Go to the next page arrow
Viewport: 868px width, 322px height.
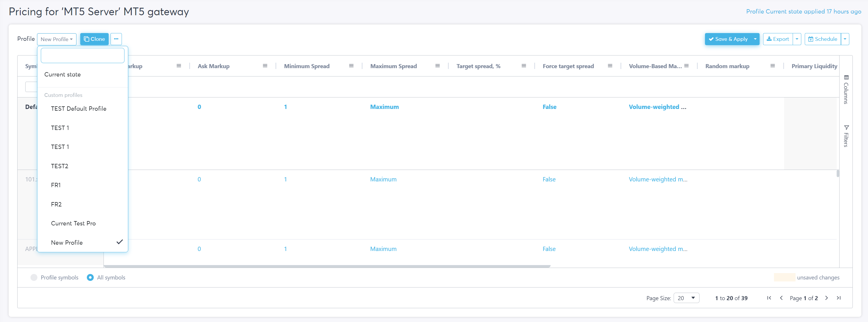coord(827,298)
